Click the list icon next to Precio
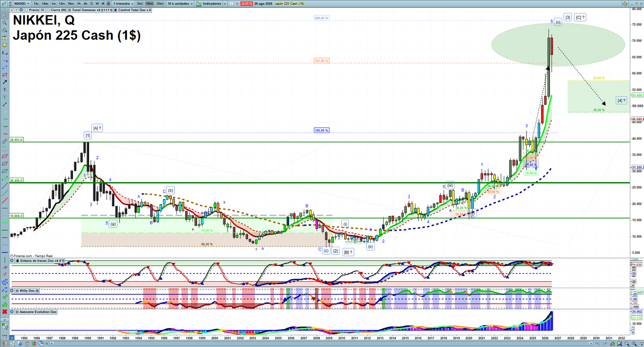644x347 pixels. (42, 10)
